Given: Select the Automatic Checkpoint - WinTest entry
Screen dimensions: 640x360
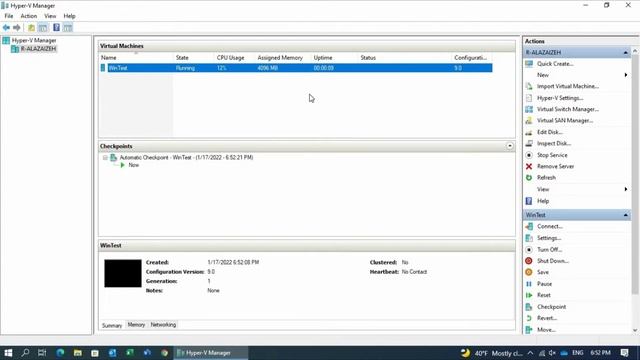Looking at the screenshot, I should pos(186,158).
